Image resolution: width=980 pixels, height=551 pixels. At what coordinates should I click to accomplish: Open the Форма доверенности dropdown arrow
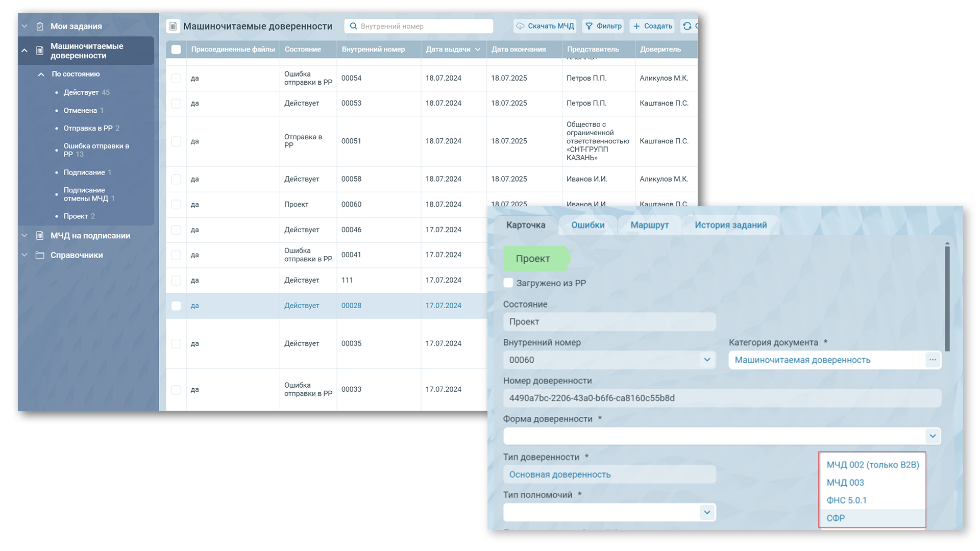[x=933, y=436]
